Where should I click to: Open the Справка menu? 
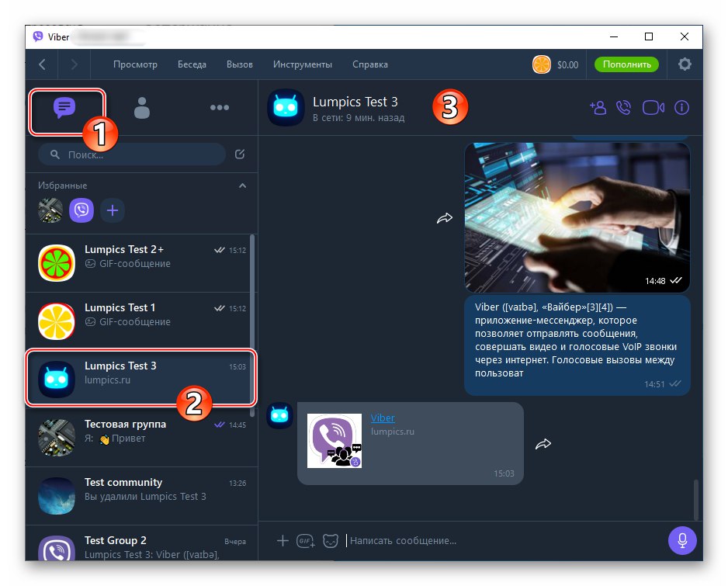(x=370, y=64)
